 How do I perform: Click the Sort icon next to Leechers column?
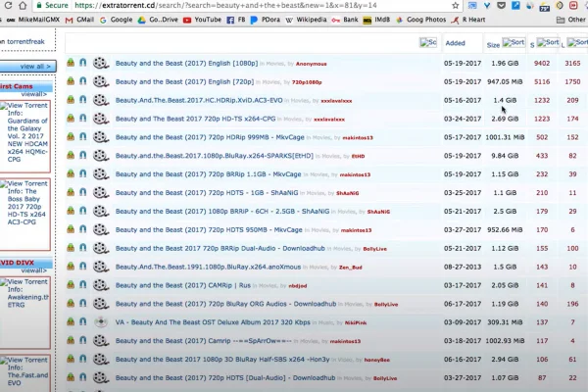pos(578,43)
